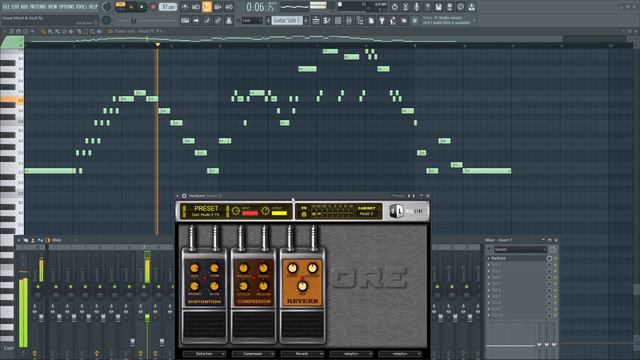Viewport: 640px width, 360px height.
Task: Click the download/export icon in top toolbar
Action: pyautogui.click(x=471, y=7)
